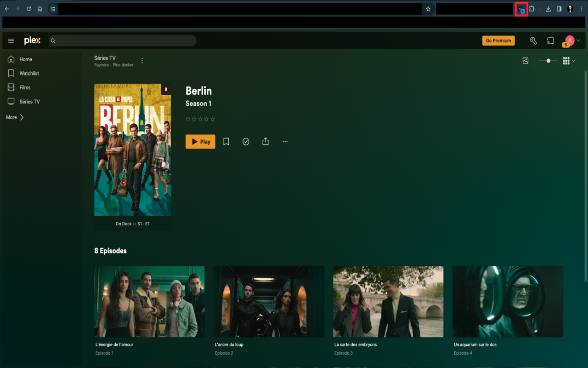Image resolution: width=588 pixels, height=368 pixels.
Task: Click Un aquarium sur le dos title
Action: pyautogui.click(x=475, y=345)
